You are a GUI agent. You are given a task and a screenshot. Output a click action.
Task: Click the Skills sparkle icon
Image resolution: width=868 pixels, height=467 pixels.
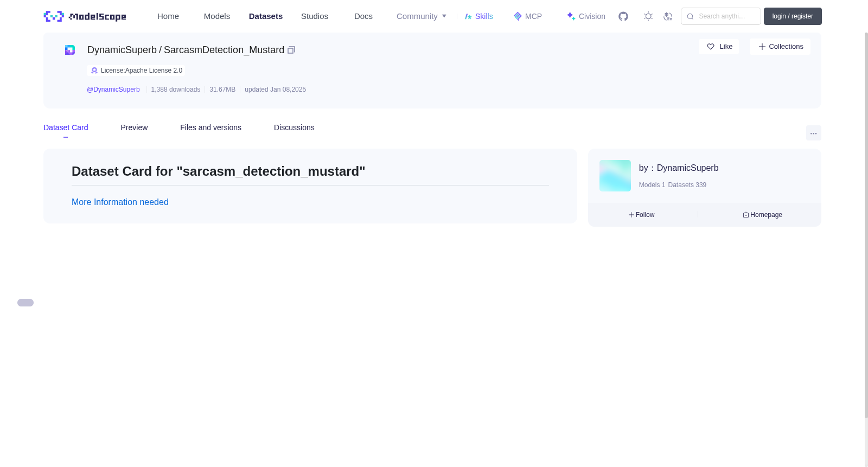tap(468, 16)
